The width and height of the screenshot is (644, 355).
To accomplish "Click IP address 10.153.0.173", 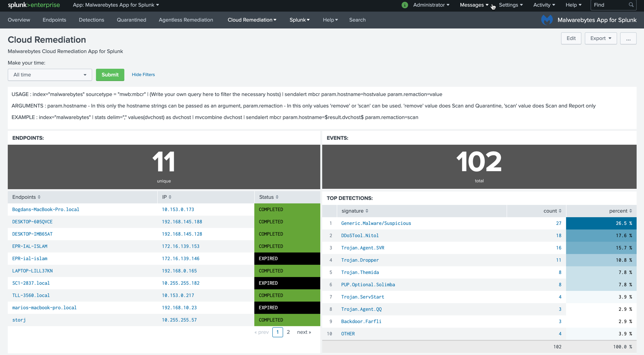I will pos(178,210).
